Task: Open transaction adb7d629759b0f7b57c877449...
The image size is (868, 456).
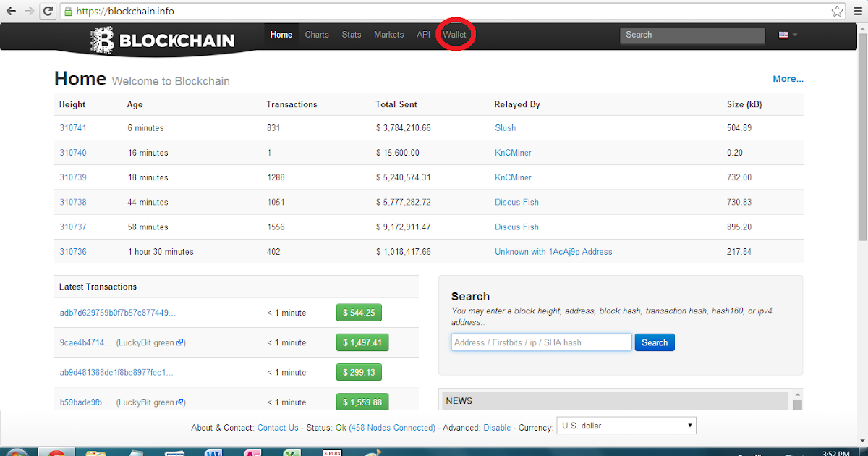Action: click(x=117, y=313)
